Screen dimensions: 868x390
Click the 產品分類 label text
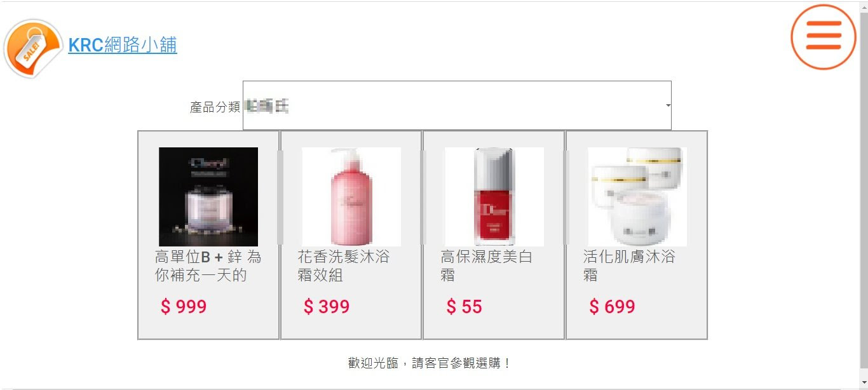pos(215,107)
